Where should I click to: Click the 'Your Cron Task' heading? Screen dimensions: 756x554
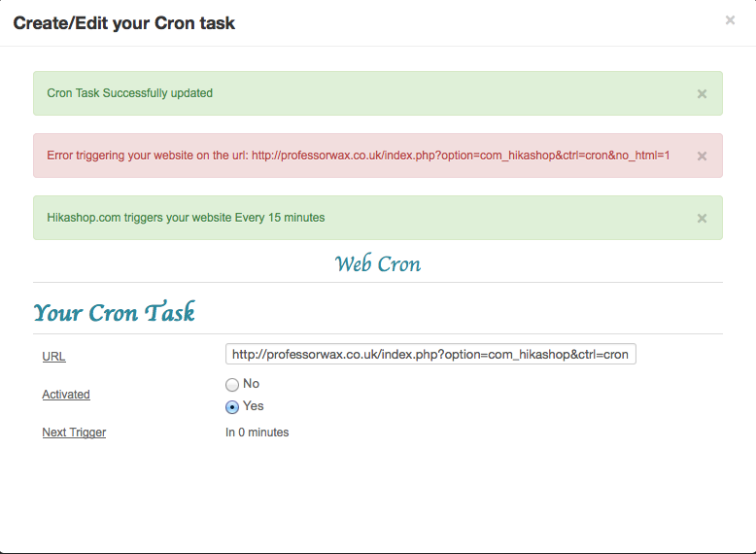click(x=115, y=312)
